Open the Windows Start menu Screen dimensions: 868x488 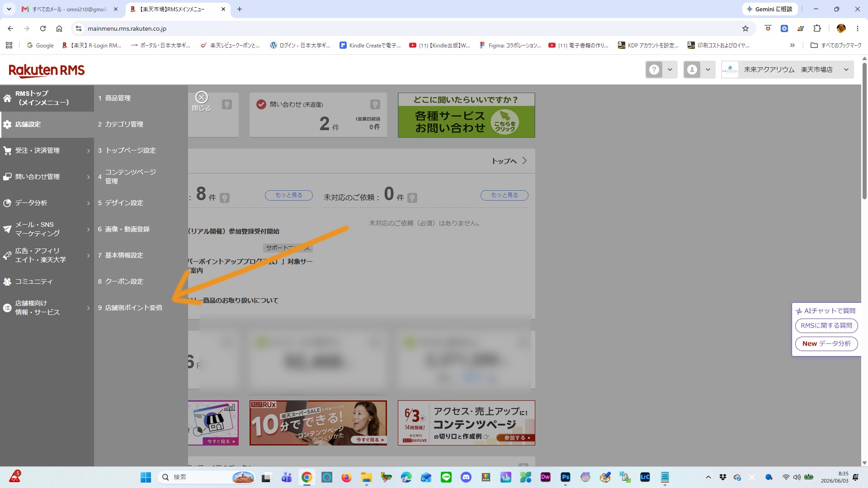pos(146,477)
